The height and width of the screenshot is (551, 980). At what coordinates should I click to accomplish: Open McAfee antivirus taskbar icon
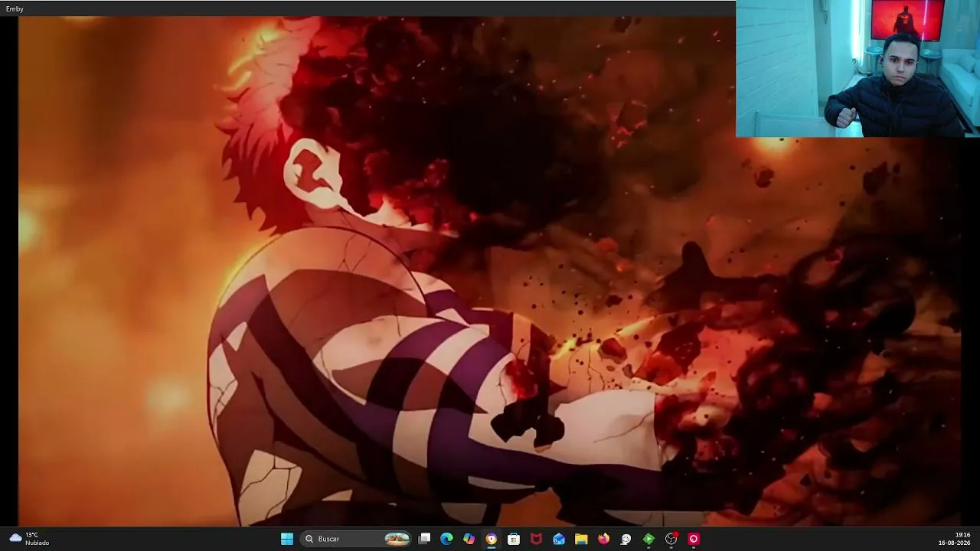point(536,539)
